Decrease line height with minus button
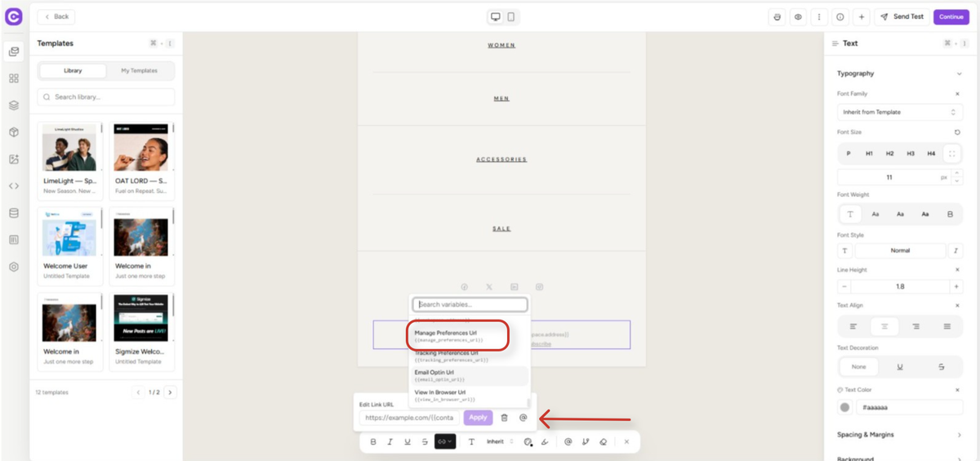 pos(844,287)
